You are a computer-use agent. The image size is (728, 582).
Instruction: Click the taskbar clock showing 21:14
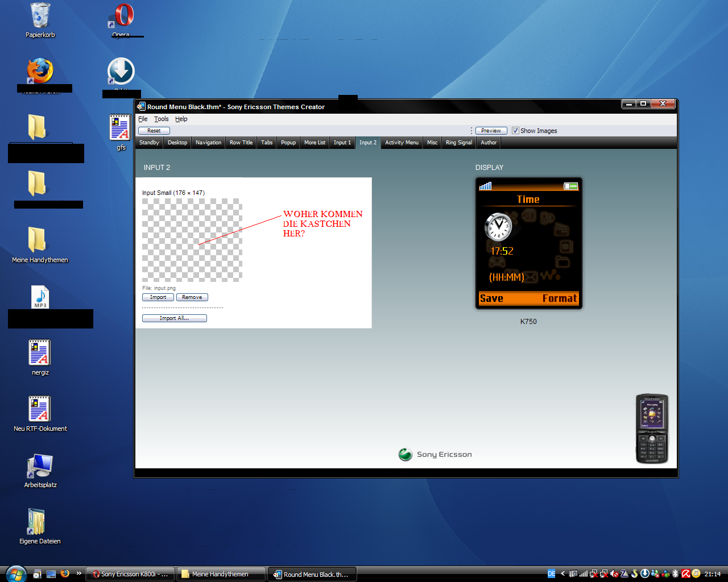click(x=713, y=574)
